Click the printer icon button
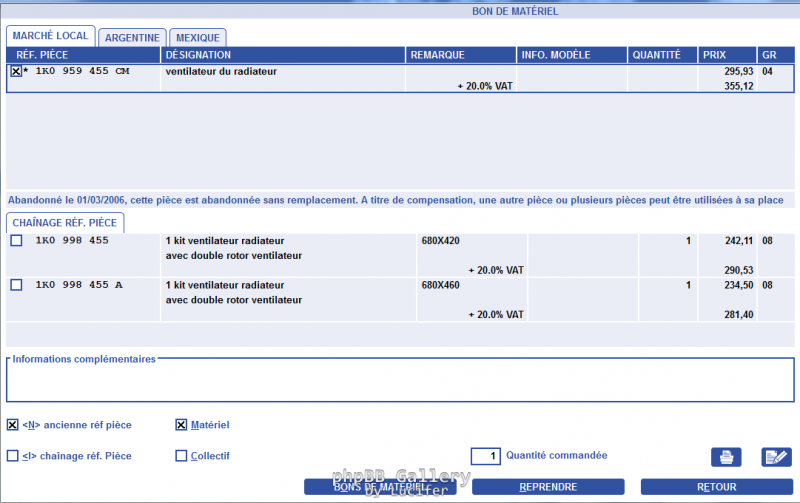The height and width of the screenshot is (503, 800). click(x=726, y=457)
